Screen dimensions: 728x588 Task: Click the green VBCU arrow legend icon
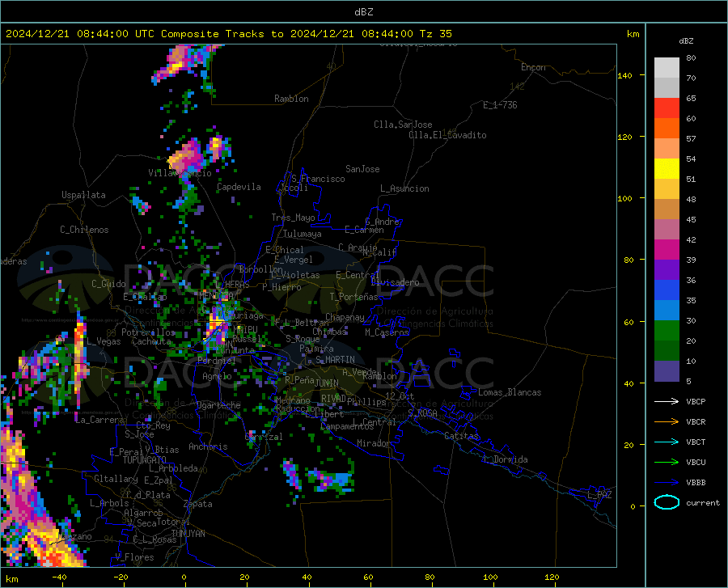(x=667, y=463)
